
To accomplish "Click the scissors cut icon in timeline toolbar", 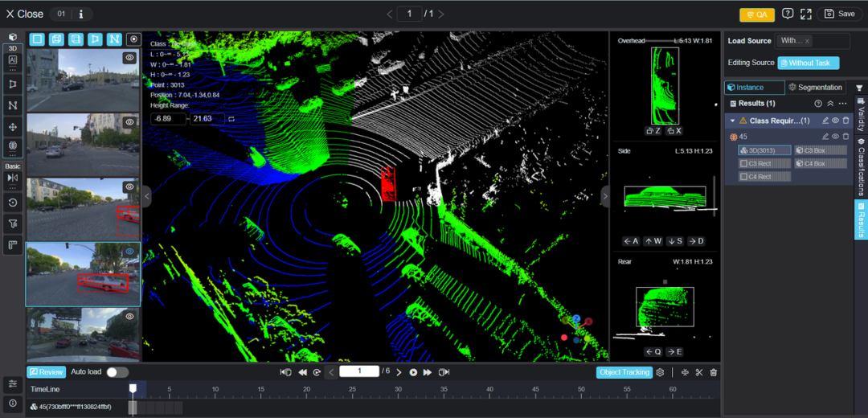I will (699, 372).
